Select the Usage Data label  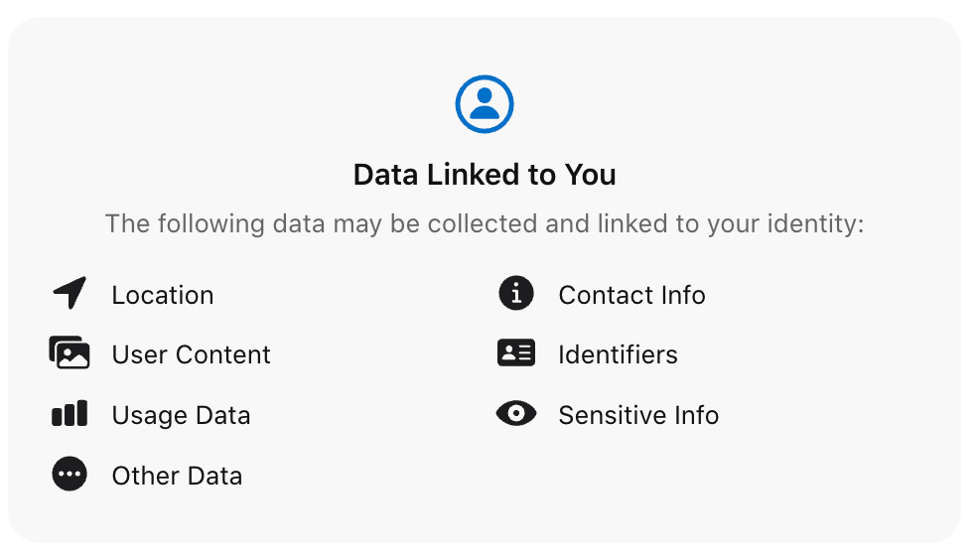point(181,416)
